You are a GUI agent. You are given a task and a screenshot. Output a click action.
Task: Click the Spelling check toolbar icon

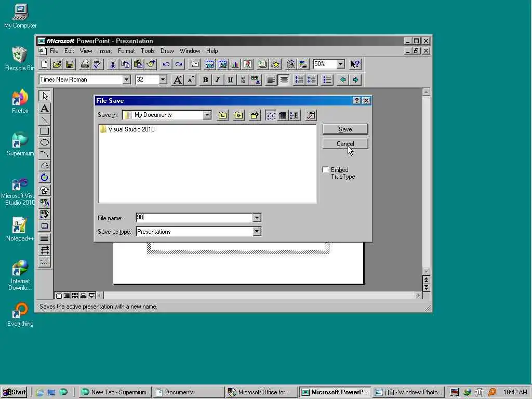(97, 64)
